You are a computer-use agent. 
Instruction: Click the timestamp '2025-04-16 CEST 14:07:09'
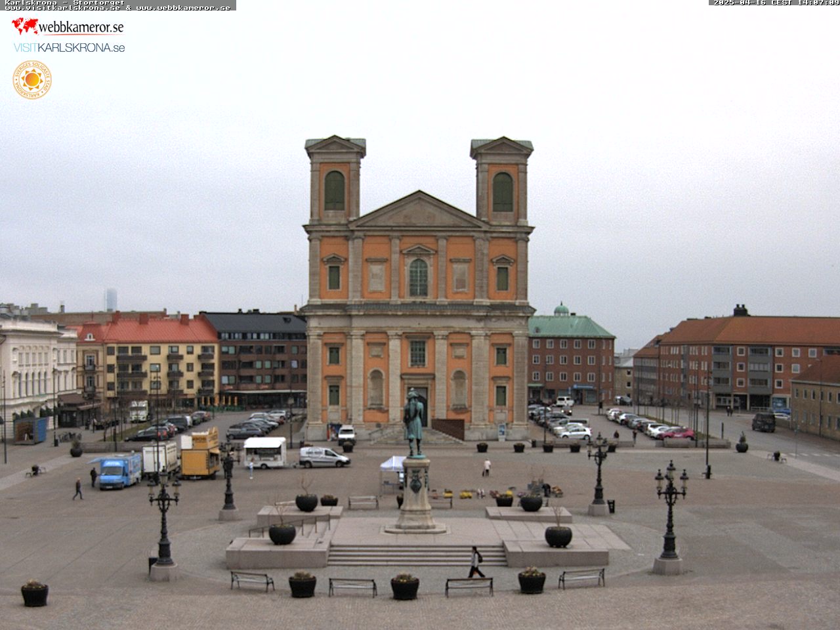pos(775,3)
